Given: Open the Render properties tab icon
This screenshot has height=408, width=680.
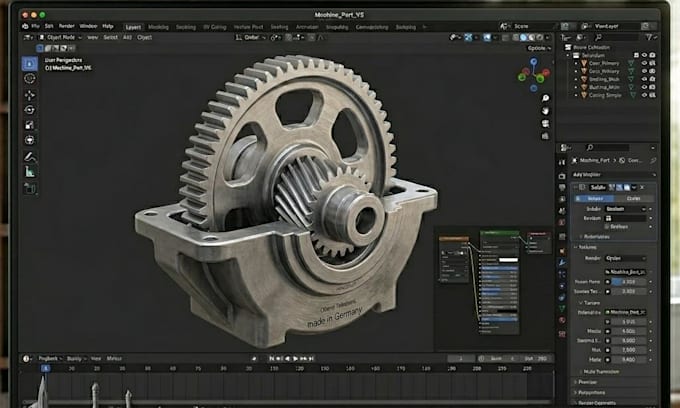Looking at the screenshot, I should click(562, 176).
